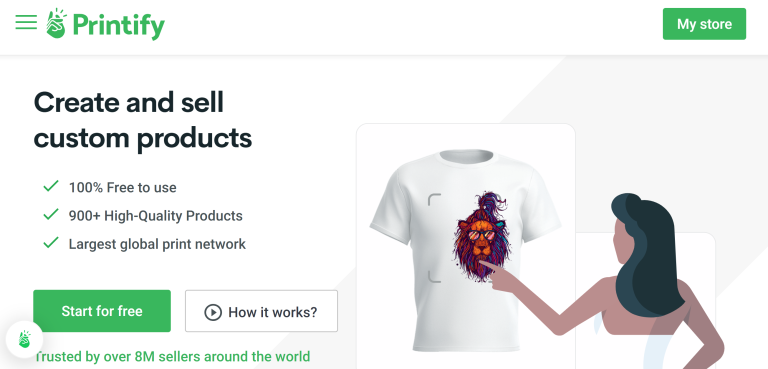Click the play icon beside How it works
The width and height of the screenshot is (768, 369).
(x=213, y=312)
